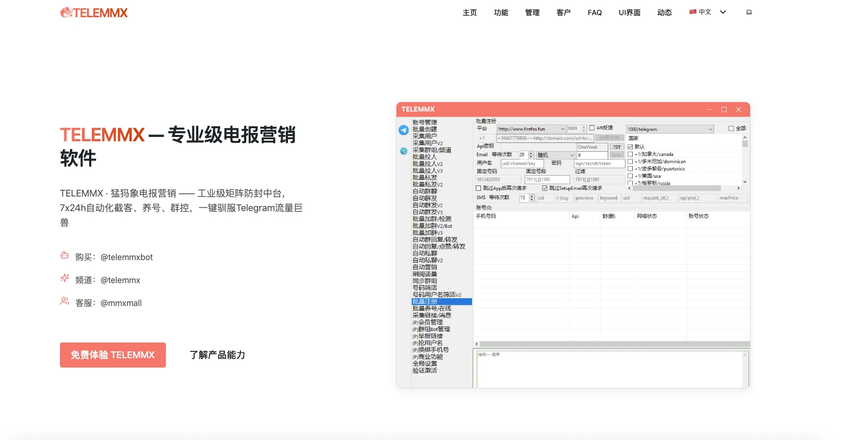Screen dimensions: 868x440
Task: Click the greyed 选择文件 button
Action: pos(609,138)
